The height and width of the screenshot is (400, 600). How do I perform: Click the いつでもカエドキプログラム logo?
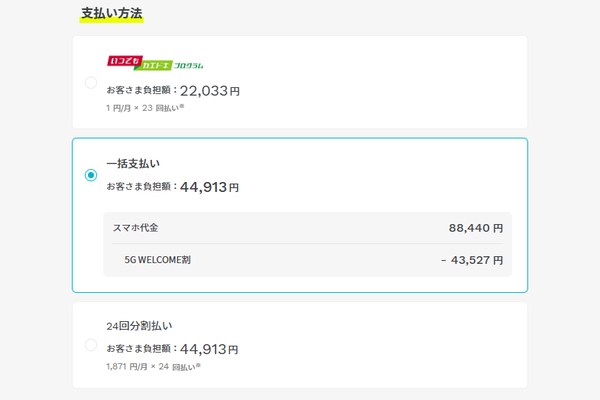click(x=155, y=63)
